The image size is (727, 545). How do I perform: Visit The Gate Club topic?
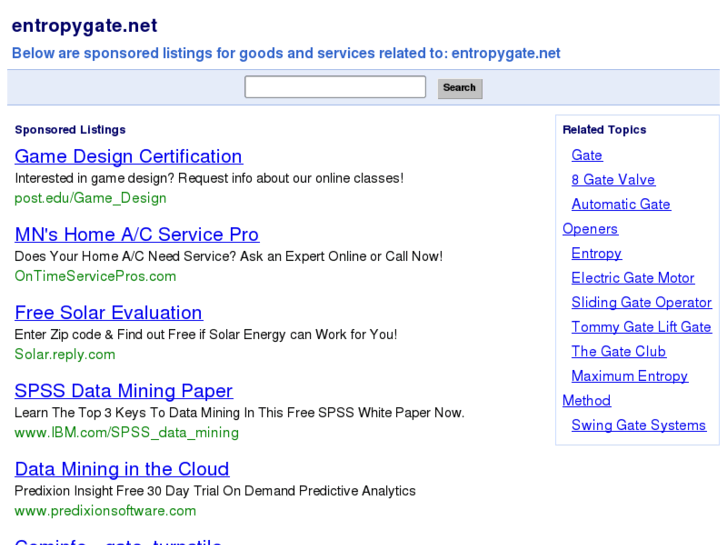point(618,351)
